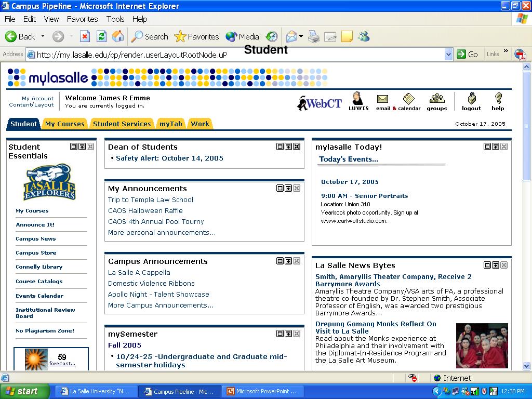Switch to Microsoft PowerPoint taskbar button

pyautogui.click(x=262, y=391)
